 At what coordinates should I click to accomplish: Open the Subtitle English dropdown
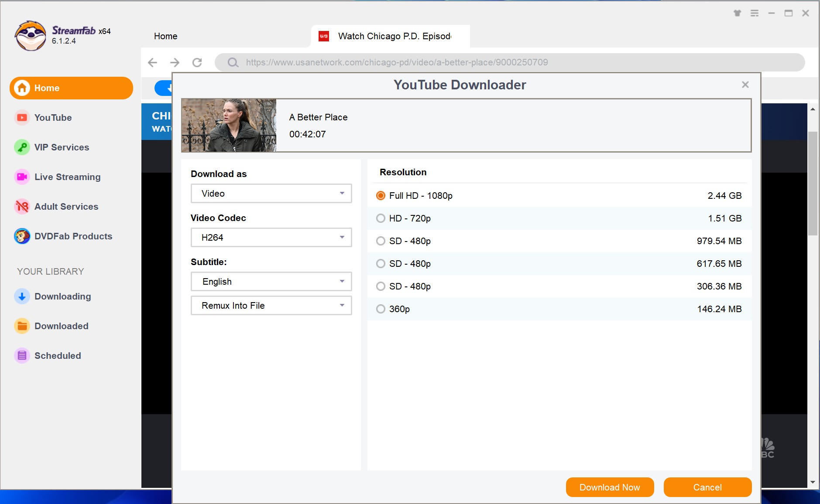[271, 282]
